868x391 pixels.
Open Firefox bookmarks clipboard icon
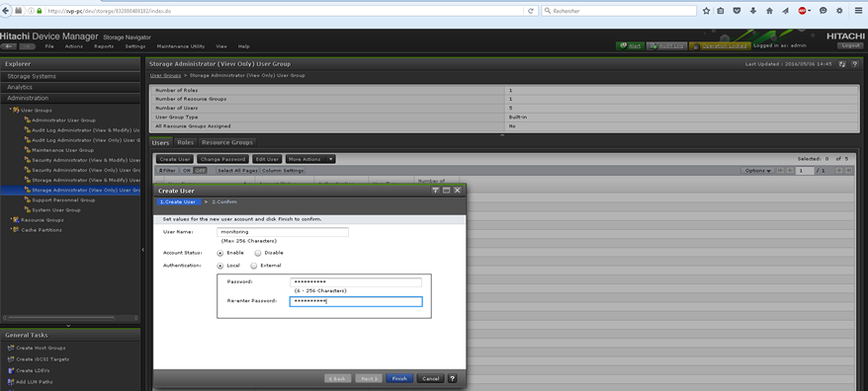(721, 11)
